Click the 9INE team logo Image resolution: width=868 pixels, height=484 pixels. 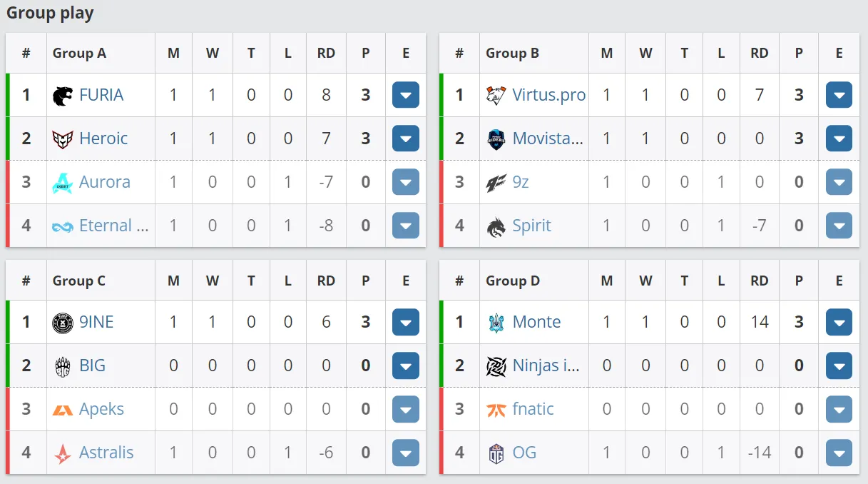pyautogui.click(x=63, y=322)
